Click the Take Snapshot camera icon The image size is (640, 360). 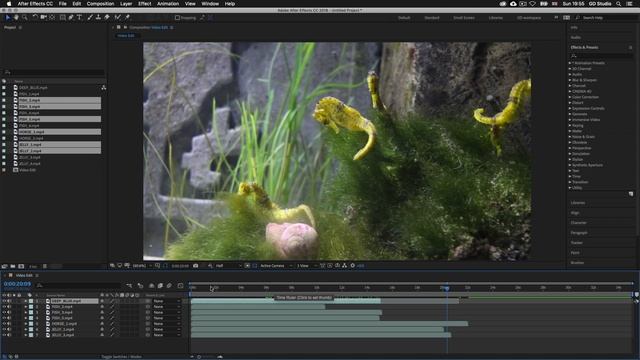(196, 266)
